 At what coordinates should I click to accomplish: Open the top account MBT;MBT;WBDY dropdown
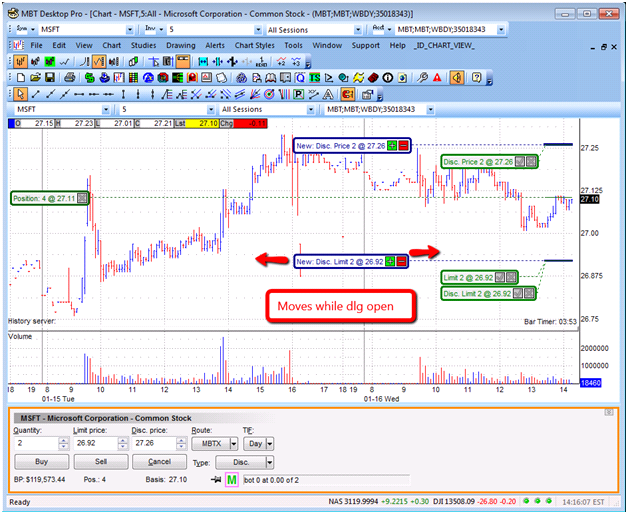pos(501,30)
